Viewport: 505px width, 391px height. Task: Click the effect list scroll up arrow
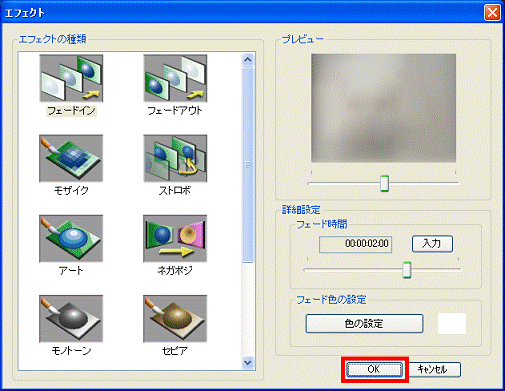point(248,60)
